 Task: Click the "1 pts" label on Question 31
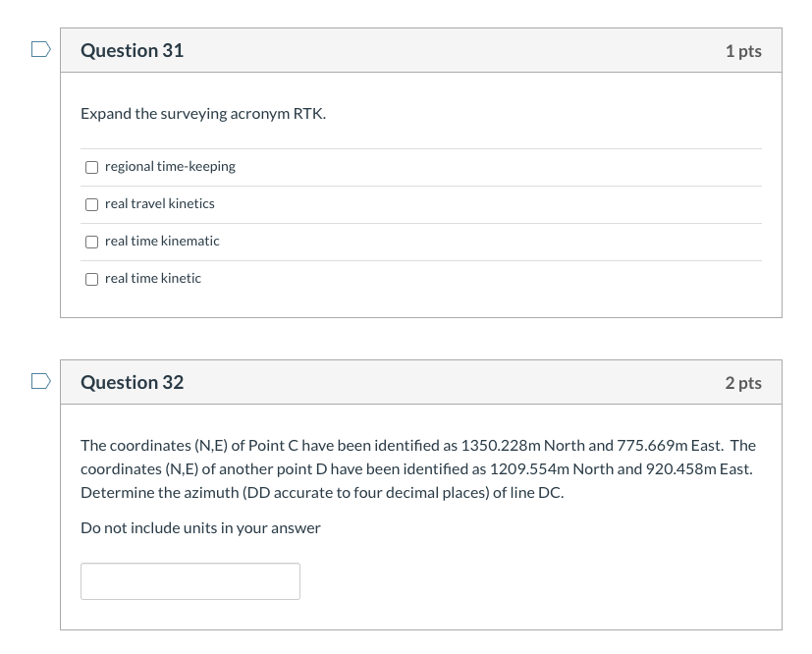pyautogui.click(x=743, y=50)
